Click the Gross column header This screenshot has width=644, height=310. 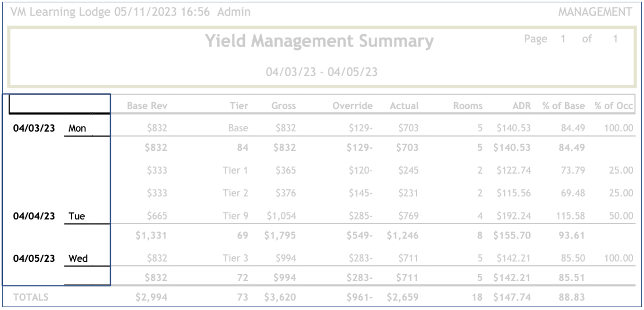pos(284,106)
